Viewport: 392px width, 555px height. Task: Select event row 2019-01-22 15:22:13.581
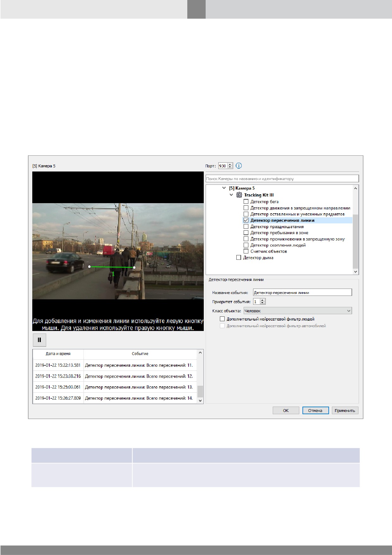pyautogui.click(x=115, y=365)
